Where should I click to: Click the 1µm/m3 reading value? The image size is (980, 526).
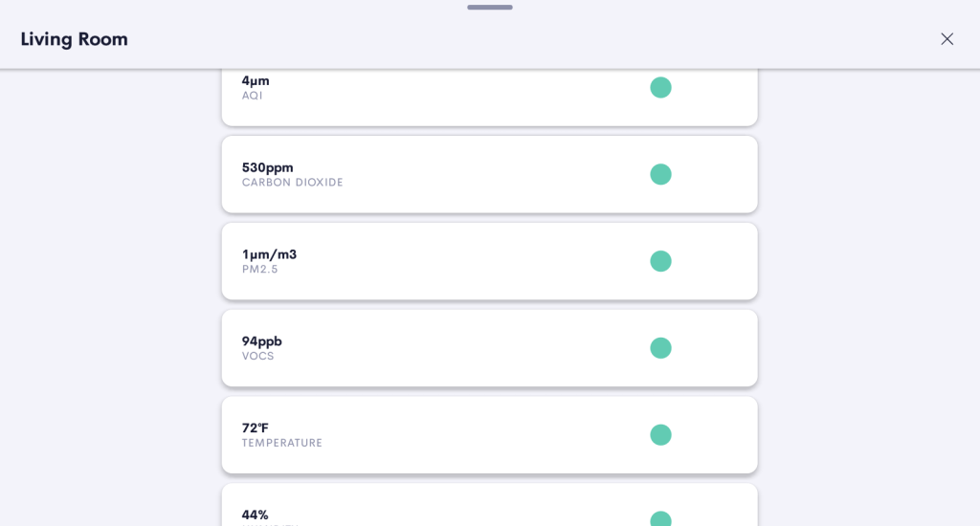(269, 254)
